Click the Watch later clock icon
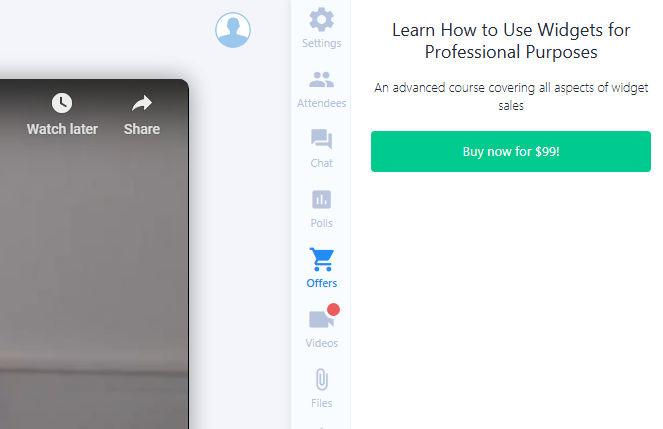663x429 pixels. (62, 103)
